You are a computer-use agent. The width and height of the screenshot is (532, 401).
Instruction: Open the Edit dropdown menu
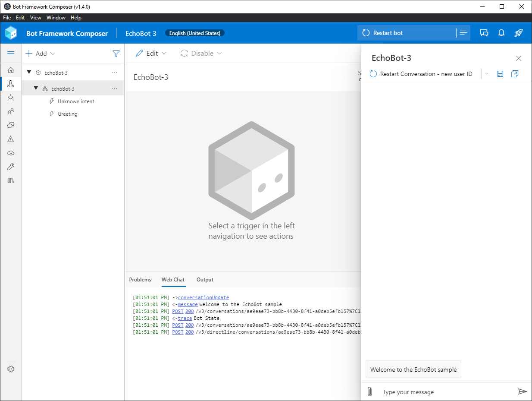point(151,53)
